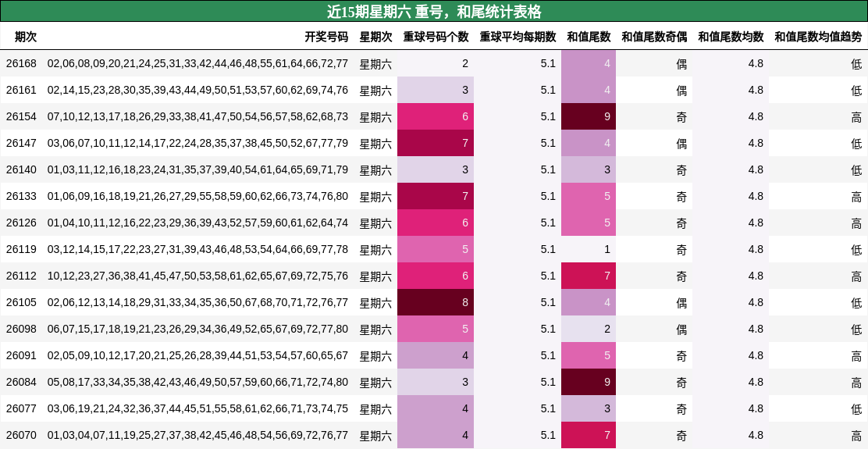Select the 和值尾数均值趋势 column header
This screenshot has width=868, height=449.
point(818,37)
